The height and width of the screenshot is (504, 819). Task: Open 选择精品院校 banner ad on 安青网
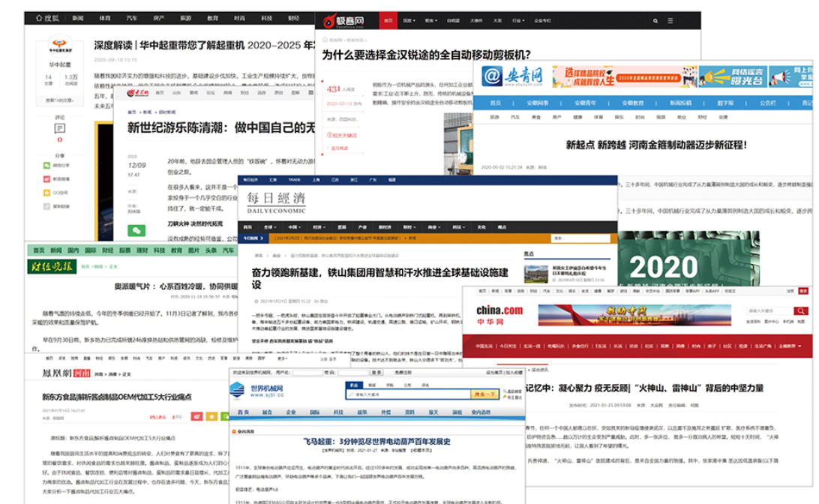pyautogui.click(x=624, y=76)
